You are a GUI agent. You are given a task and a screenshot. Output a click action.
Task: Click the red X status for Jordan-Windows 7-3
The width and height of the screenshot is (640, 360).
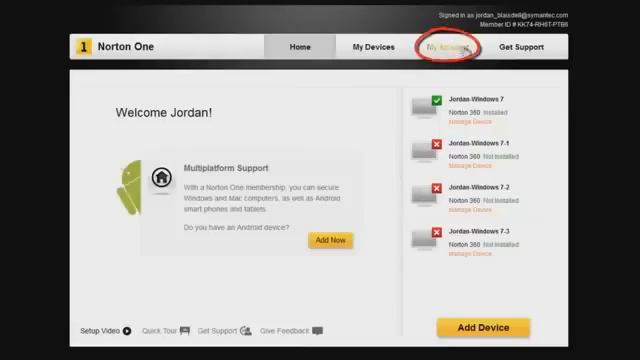(437, 232)
